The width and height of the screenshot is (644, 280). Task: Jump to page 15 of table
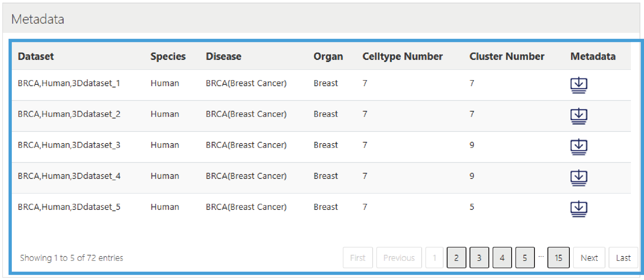(558, 258)
